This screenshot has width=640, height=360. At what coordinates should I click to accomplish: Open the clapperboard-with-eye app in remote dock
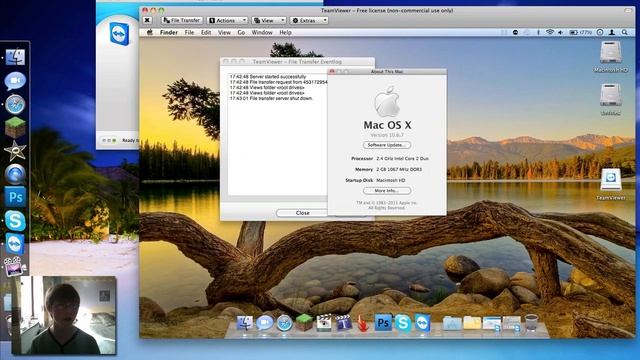324,323
